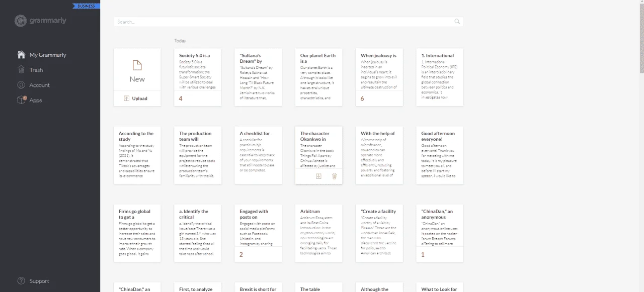The width and height of the screenshot is (644, 292).
Task: Click the Upload button
Action: click(137, 99)
